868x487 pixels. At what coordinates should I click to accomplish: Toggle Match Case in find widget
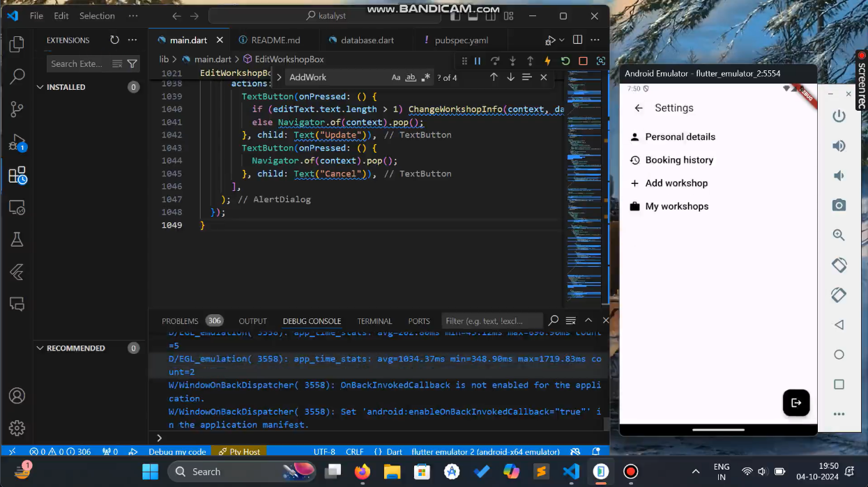[x=396, y=77]
